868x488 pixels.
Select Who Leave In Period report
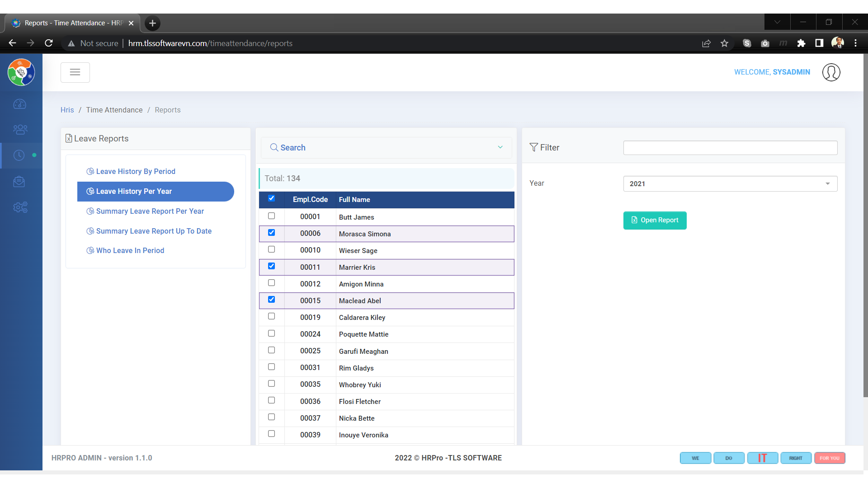130,250
